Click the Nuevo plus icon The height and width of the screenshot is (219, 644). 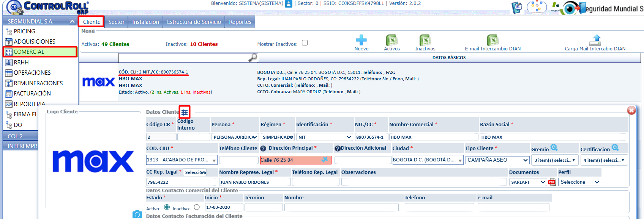(x=361, y=40)
